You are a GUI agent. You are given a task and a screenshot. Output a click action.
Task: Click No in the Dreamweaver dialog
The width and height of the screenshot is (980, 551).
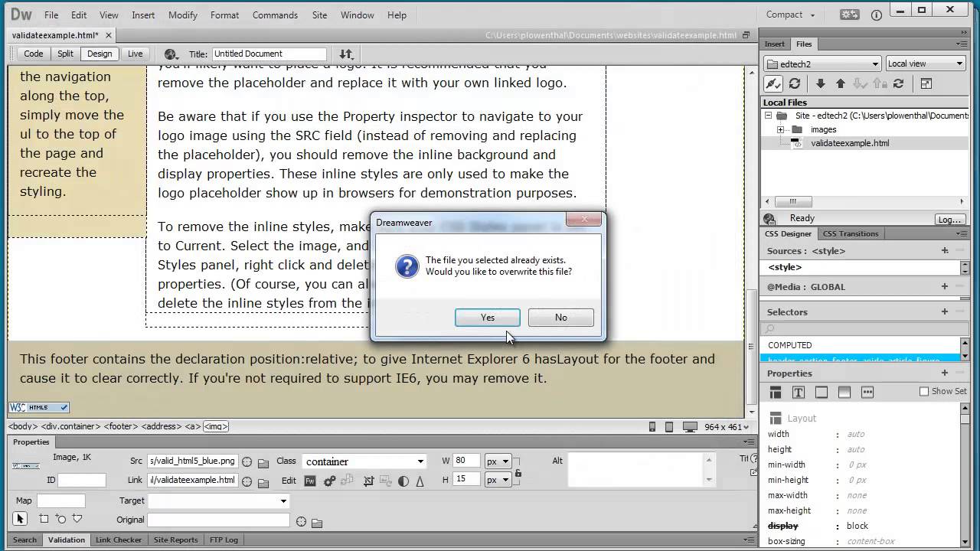[x=561, y=318]
